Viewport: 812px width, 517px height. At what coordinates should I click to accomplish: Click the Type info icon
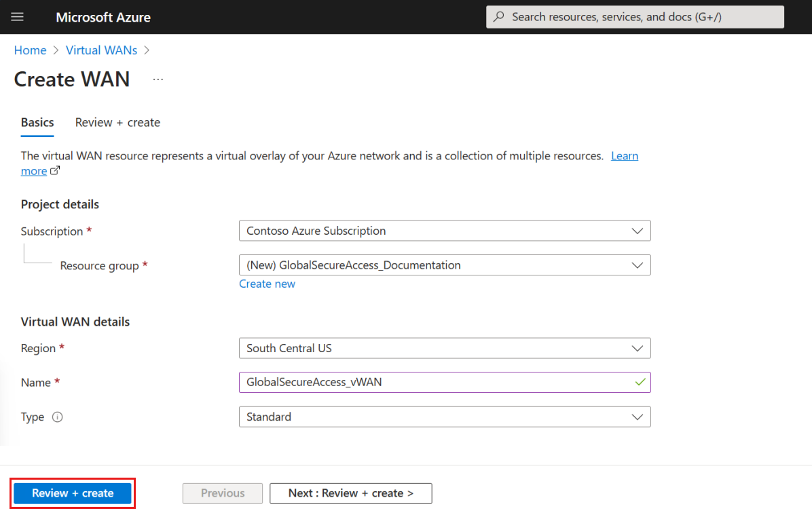(x=58, y=417)
